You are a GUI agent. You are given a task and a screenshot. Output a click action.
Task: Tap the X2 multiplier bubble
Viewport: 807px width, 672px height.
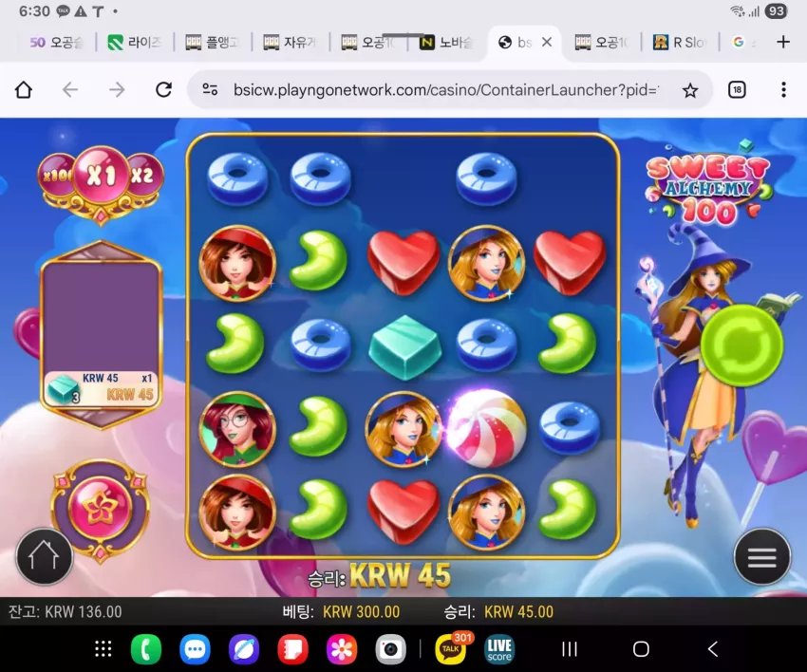coord(142,176)
